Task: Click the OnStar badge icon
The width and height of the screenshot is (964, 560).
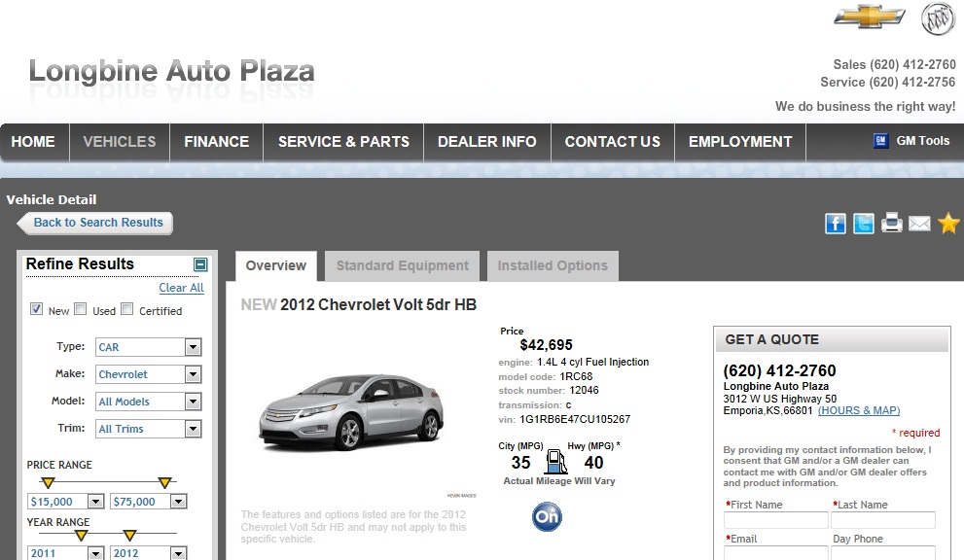Action: click(x=547, y=516)
